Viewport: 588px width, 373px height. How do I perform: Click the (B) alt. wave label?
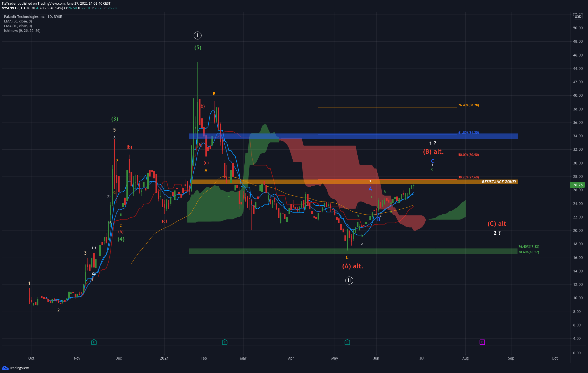(x=433, y=152)
